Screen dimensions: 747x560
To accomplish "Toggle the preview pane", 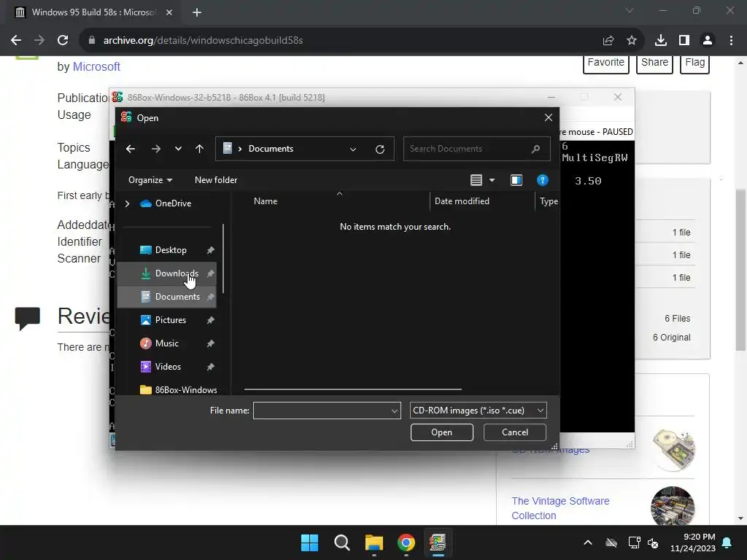I will (x=516, y=180).
